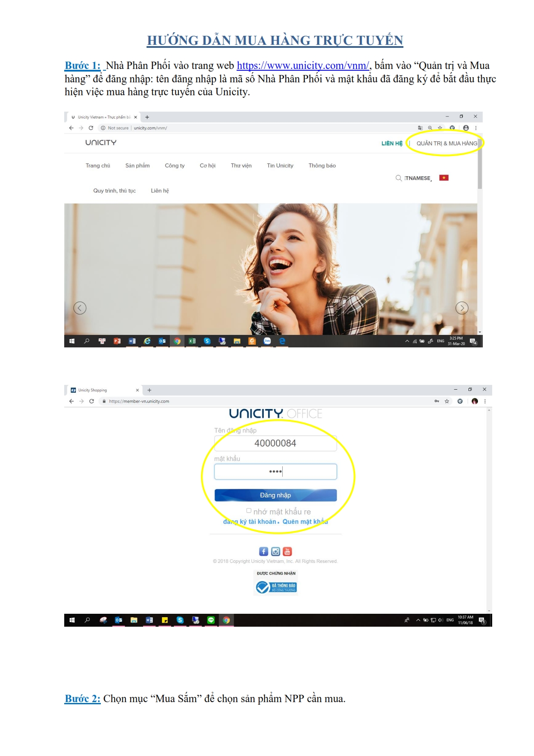Go to previous banner slide arrow

point(80,308)
